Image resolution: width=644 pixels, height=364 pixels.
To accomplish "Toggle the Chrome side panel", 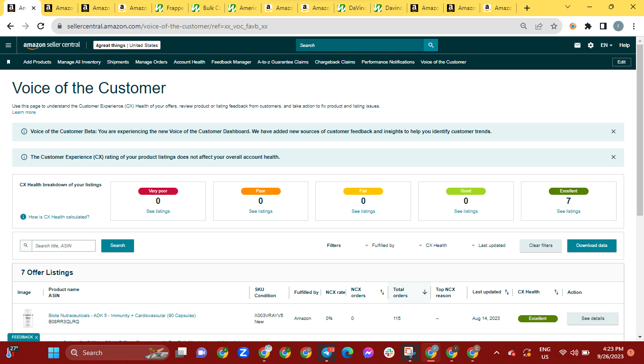I will tap(603, 27).
